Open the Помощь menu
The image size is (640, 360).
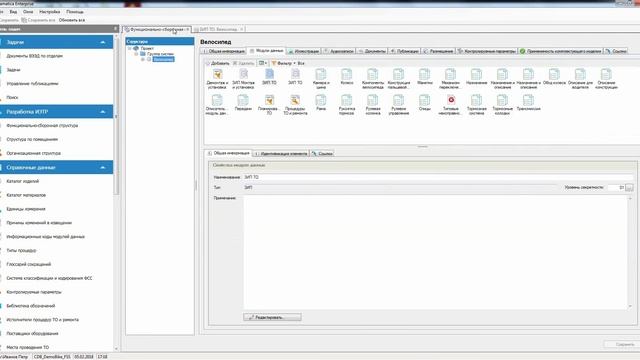(75, 12)
